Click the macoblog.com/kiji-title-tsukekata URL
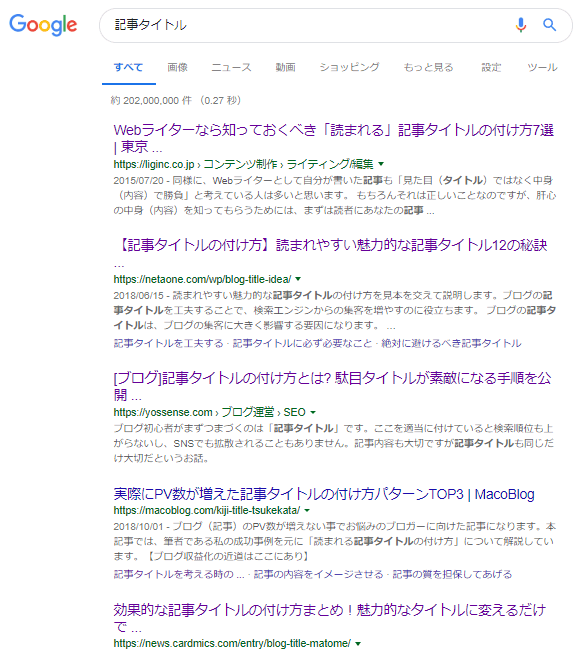This screenshot has width=585, height=653. click(x=207, y=511)
